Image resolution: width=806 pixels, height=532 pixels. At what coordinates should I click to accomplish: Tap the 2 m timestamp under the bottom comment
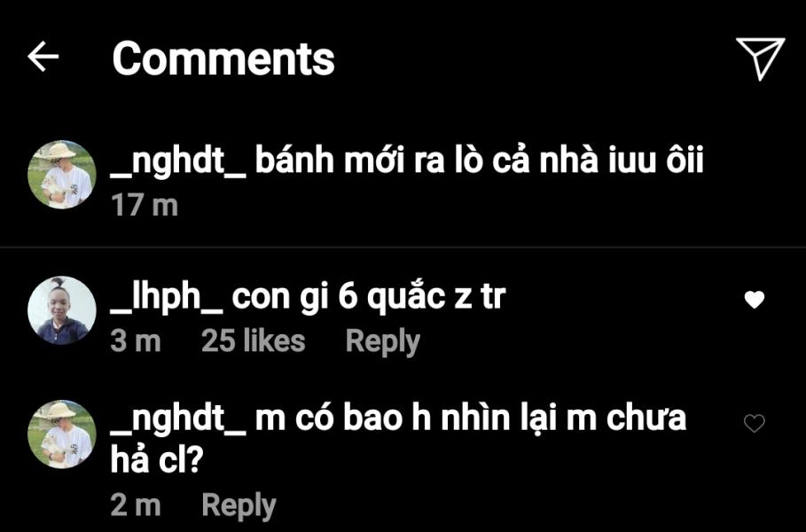click(x=136, y=505)
